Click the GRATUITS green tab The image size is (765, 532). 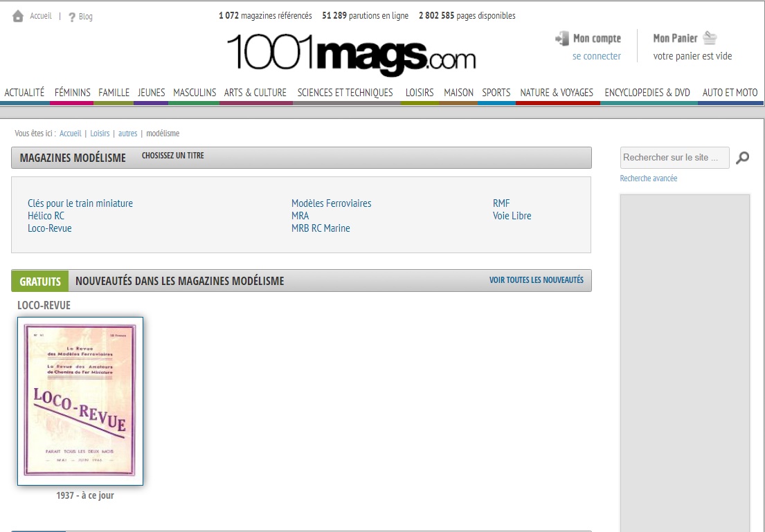(x=40, y=281)
